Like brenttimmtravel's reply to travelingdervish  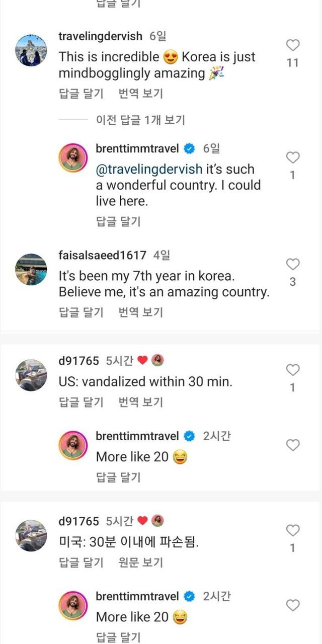pos(293,158)
